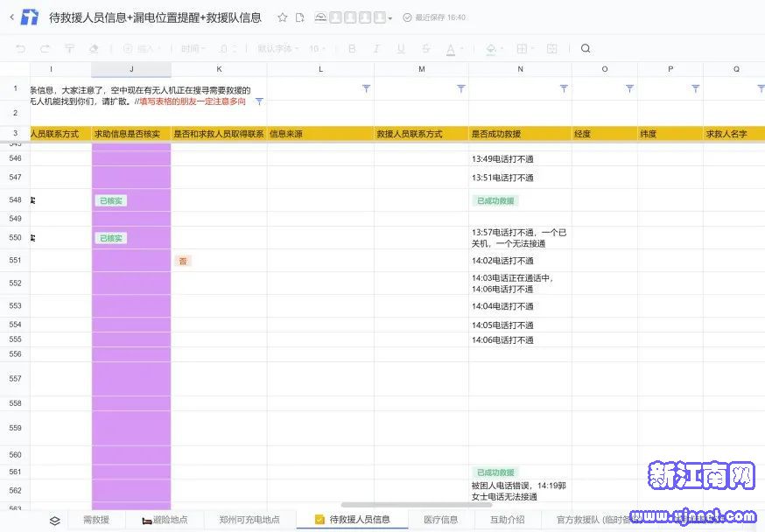Select the 14:02电话打不通 cell
The height and width of the screenshot is (532, 765).
520,261
